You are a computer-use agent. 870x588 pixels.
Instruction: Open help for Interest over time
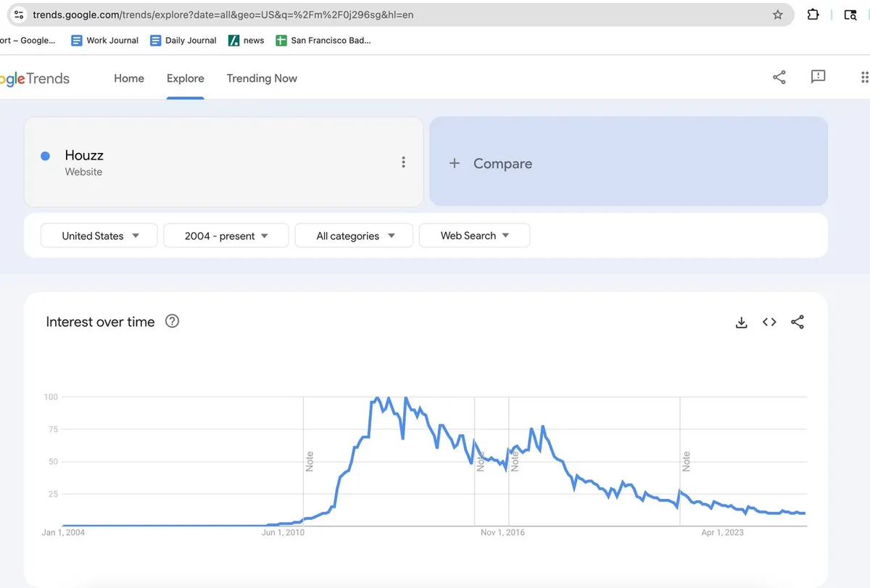pos(172,321)
